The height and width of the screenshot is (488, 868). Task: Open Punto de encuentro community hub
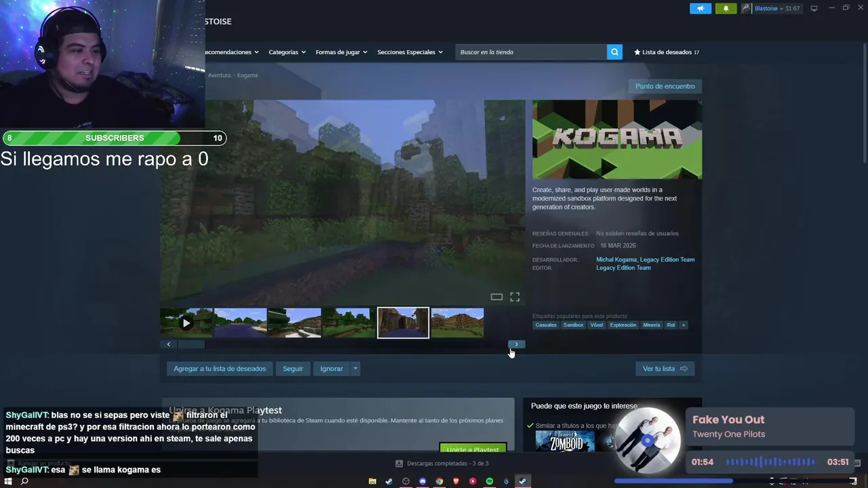pyautogui.click(x=665, y=86)
